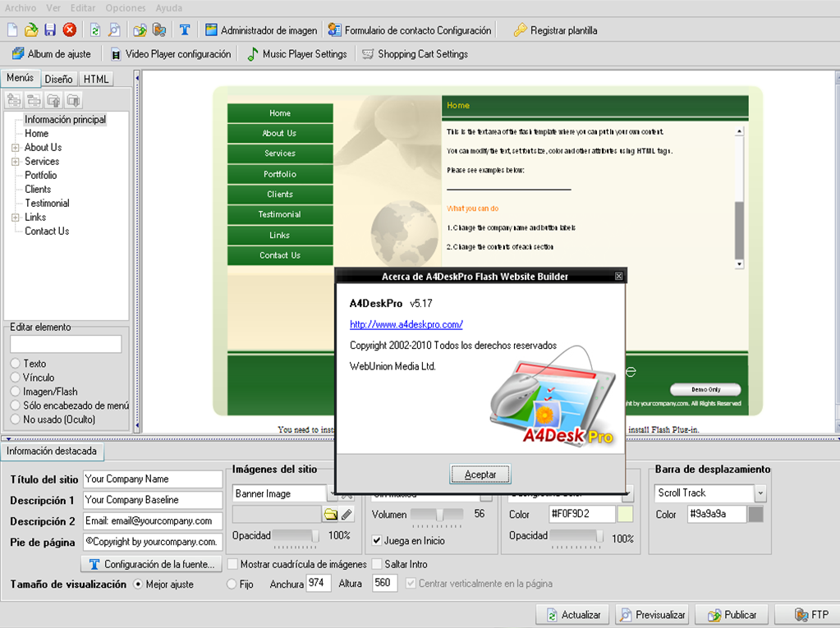Click Configuración de la fuente button
Image resolution: width=840 pixels, height=628 pixels.
(152, 564)
